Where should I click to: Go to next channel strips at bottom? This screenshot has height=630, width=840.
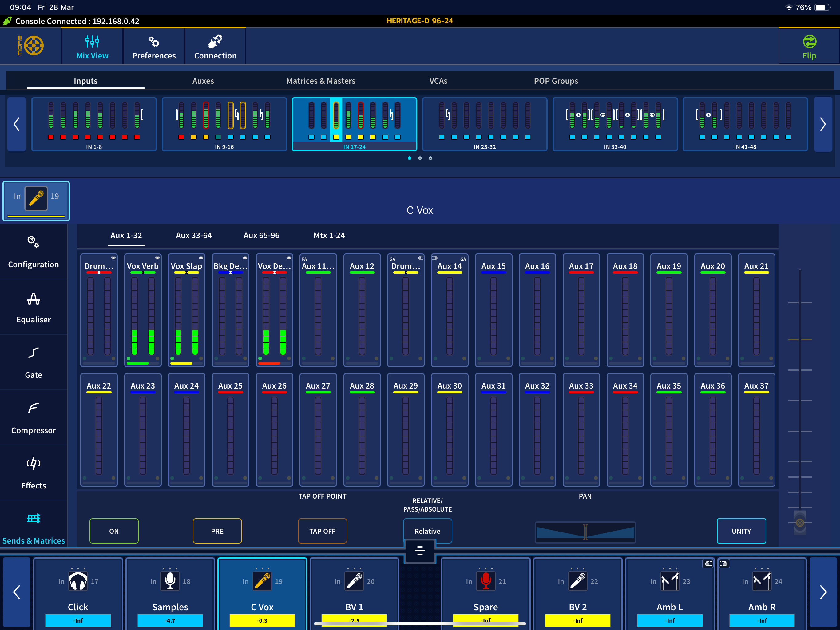(823, 592)
